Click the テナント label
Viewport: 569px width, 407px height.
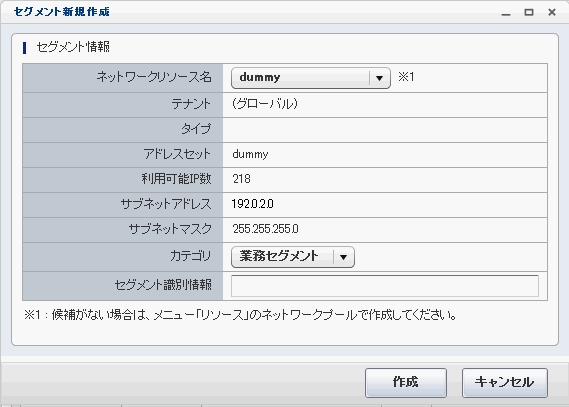tap(191, 104)
